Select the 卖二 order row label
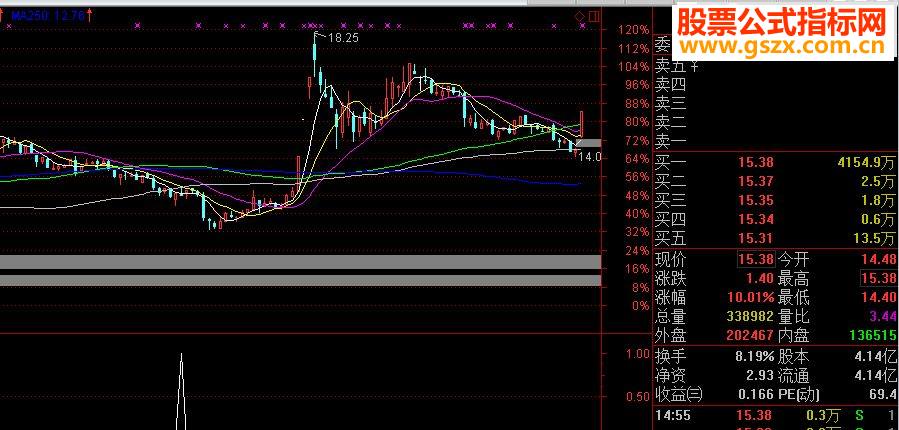899x430 pixels. tap(671, 122)
